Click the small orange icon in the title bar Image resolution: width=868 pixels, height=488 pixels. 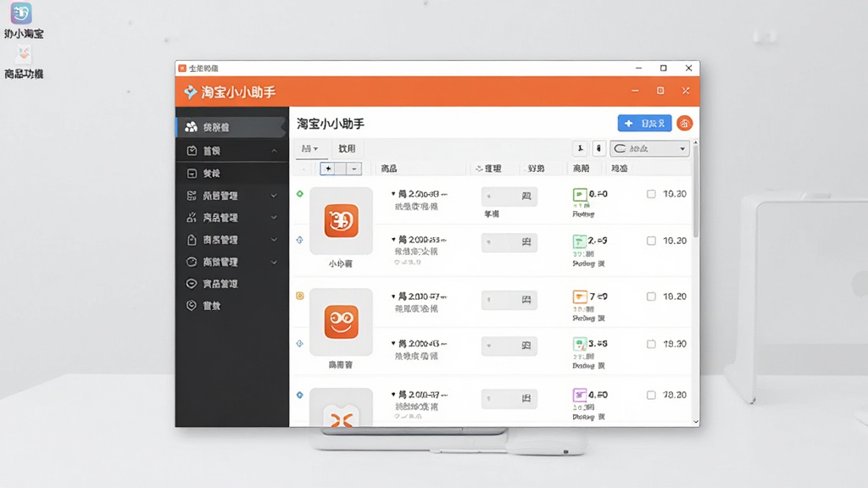point(182,68)
